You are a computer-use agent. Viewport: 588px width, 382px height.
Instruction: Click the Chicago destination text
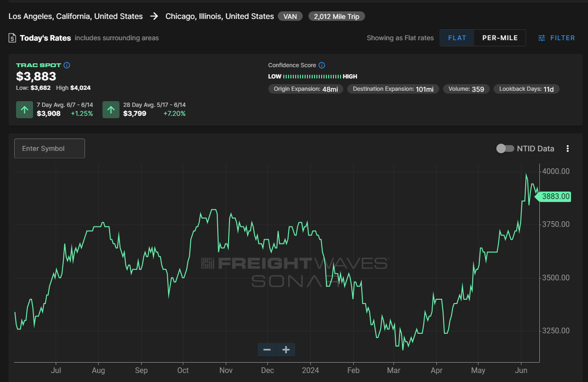pos(220,16)
